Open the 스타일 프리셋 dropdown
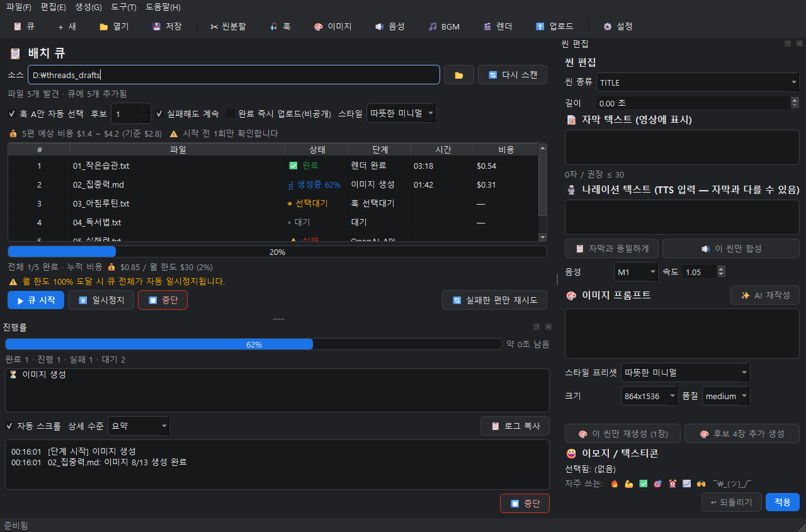 click(x=685, y=373)
